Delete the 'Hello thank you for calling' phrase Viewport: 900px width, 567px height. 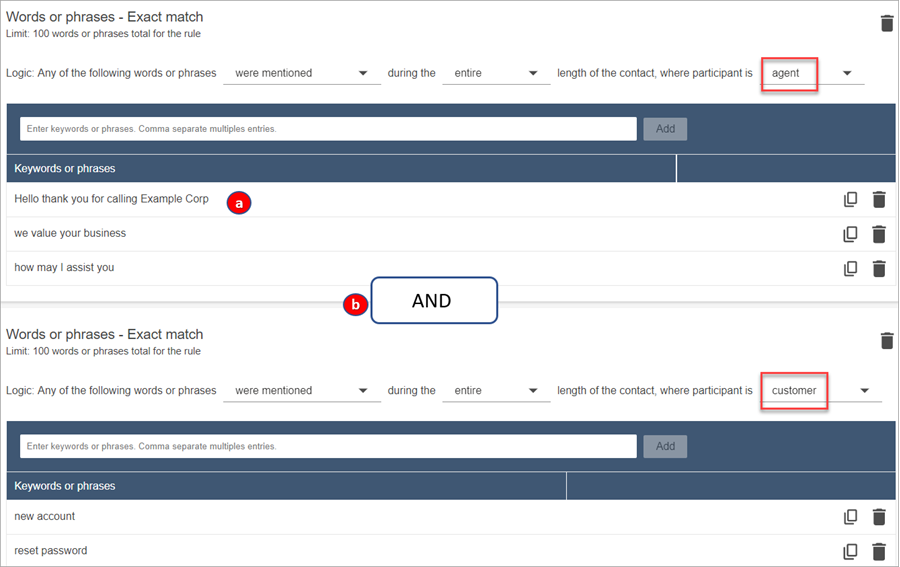coord(879,199)
